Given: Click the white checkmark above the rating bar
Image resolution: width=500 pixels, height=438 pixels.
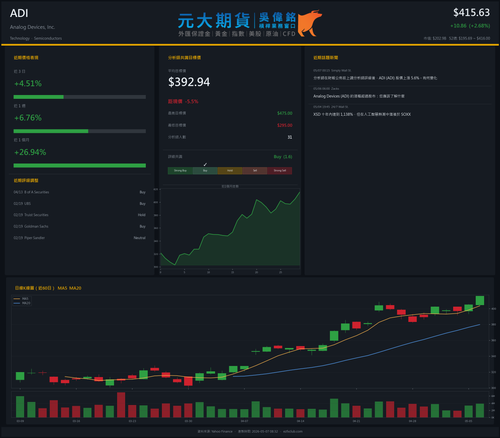Looking at the screenshot, I should 205,164.
